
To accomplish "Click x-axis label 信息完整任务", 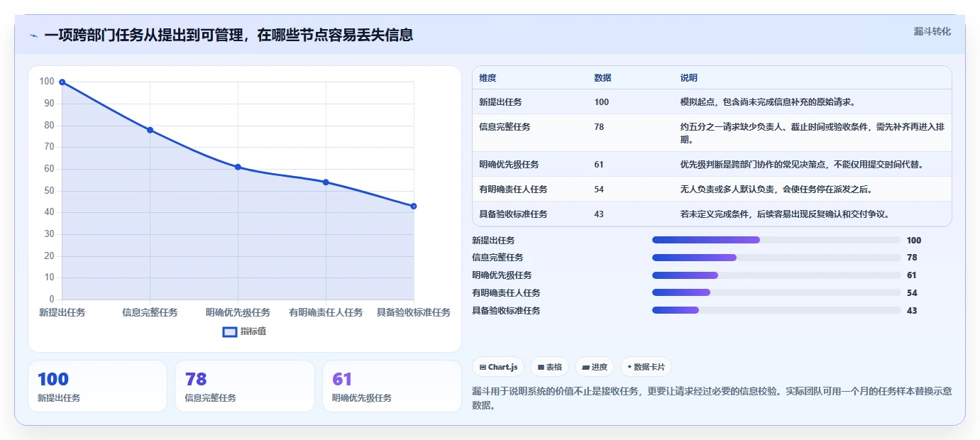I will 150,312.
